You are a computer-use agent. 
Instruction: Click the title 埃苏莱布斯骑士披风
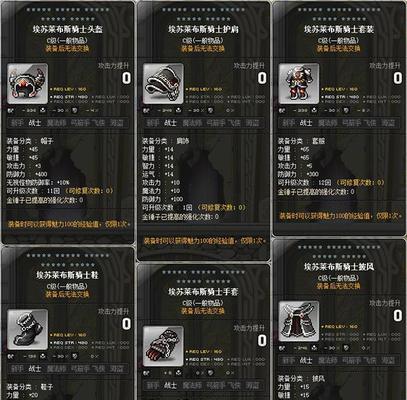pyautogui.click(x=339, y=267)
